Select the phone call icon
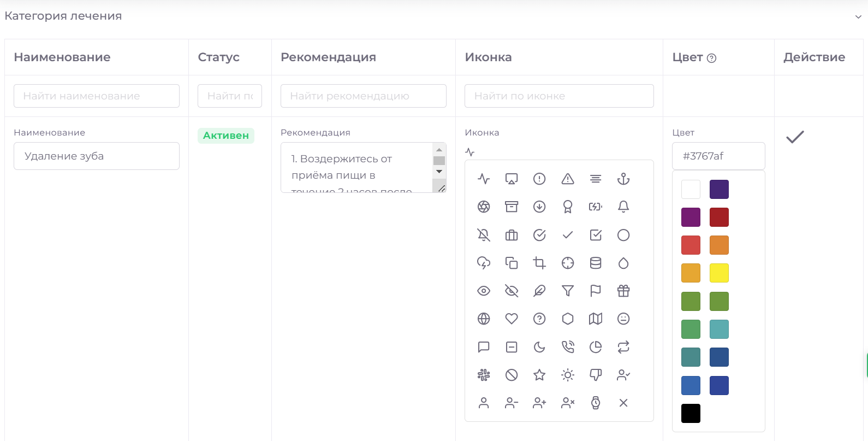This screenshot has width=868, height=441. tap(568, 347)
